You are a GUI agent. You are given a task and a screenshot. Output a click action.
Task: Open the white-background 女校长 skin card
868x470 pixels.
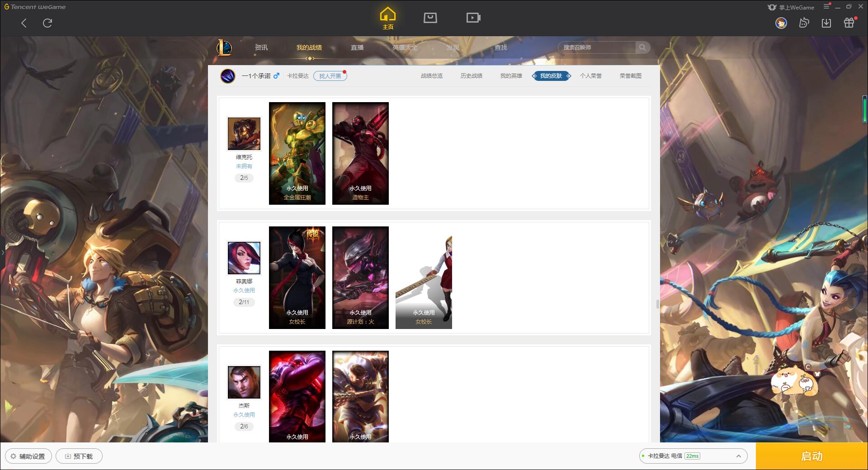point(424,277)
